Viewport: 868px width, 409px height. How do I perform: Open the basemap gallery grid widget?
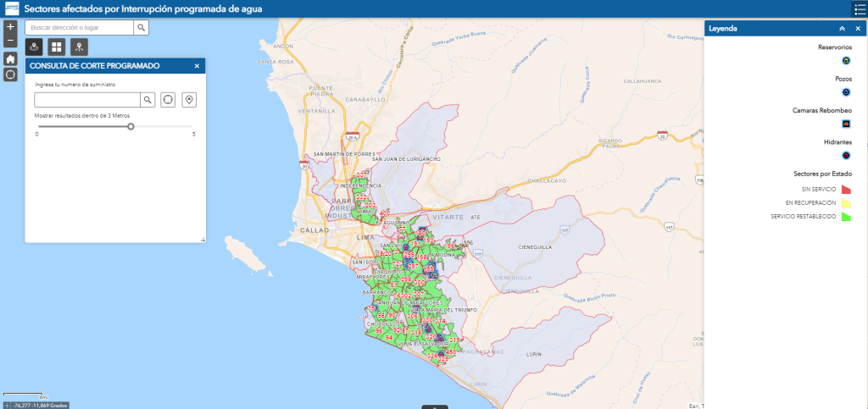57,47
